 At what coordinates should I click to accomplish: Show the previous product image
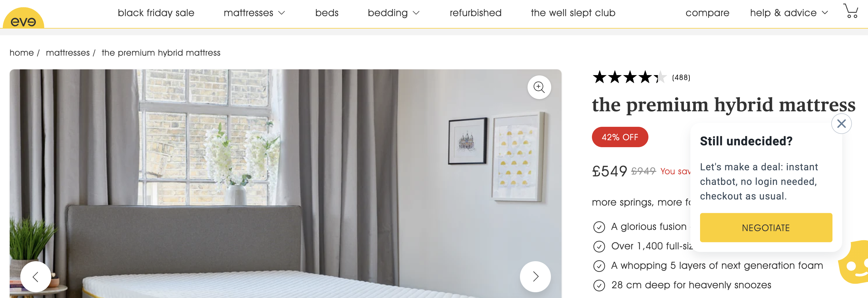coord(36,276)
